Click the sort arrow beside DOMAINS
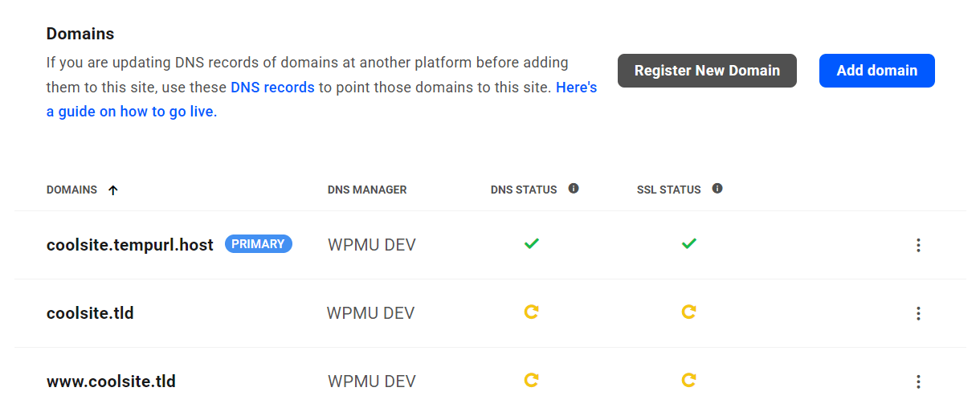The image size is (980, 412). 112,190
